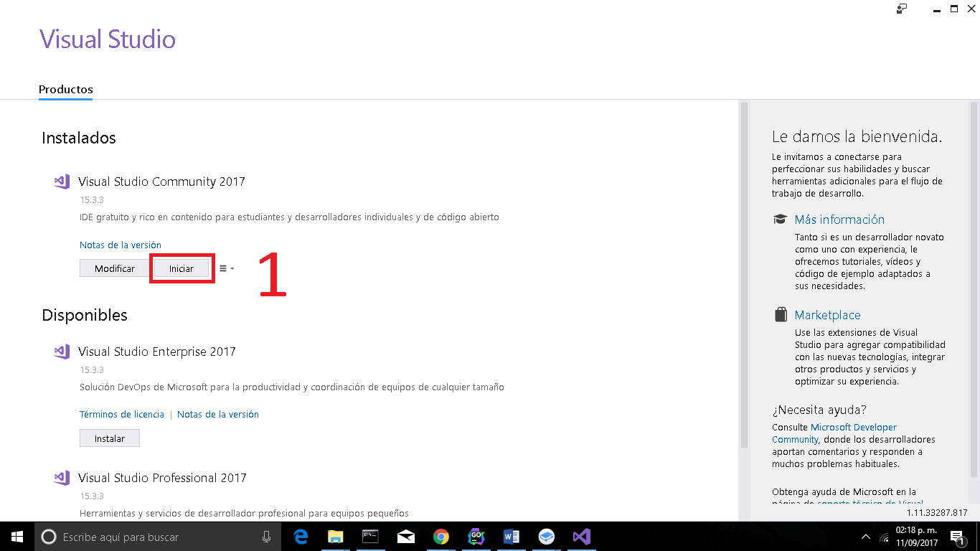Image resolution: width=980 pixels, height=551 pixels.
Task: Open the Mail app from the taskbar
Action: (x=405, y=537)
